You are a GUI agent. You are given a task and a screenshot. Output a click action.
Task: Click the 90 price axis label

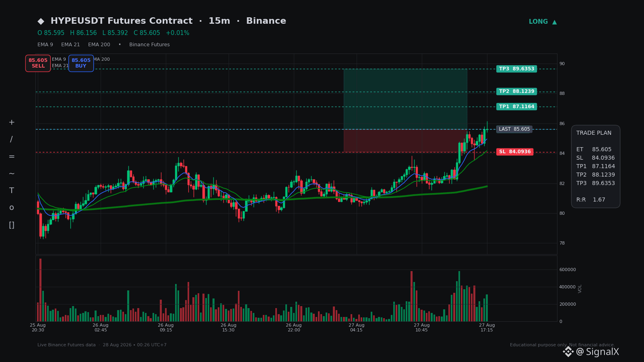click(562, 64)
